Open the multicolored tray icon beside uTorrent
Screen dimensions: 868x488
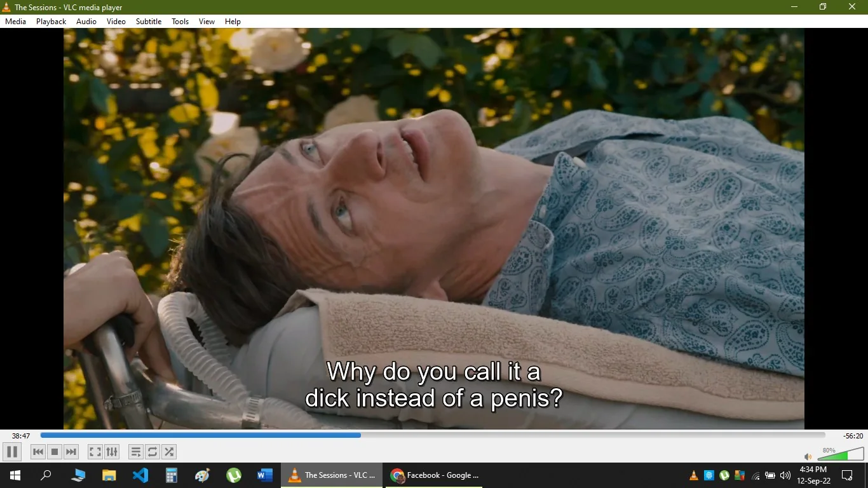pos(740,475)
